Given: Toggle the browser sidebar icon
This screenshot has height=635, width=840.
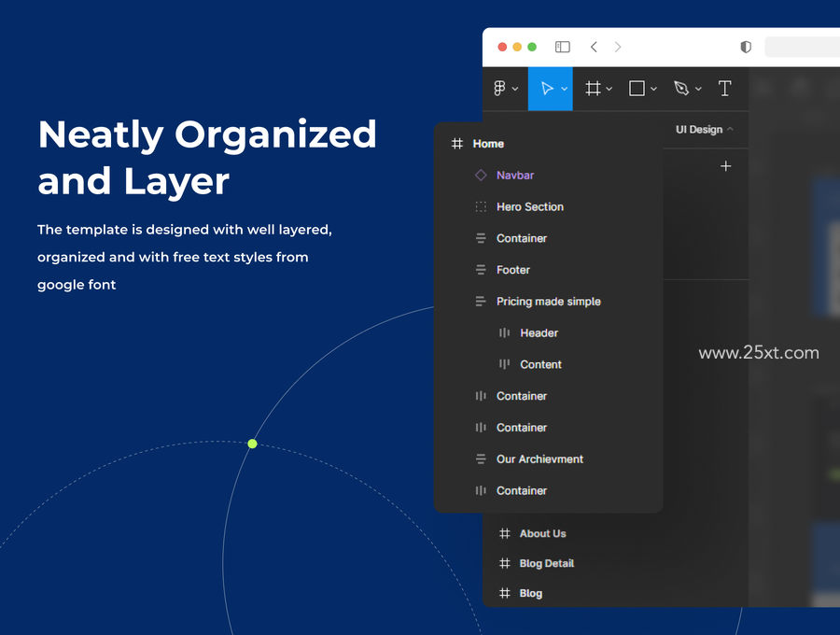Looking at the screenshot, I should pos(563,47).
